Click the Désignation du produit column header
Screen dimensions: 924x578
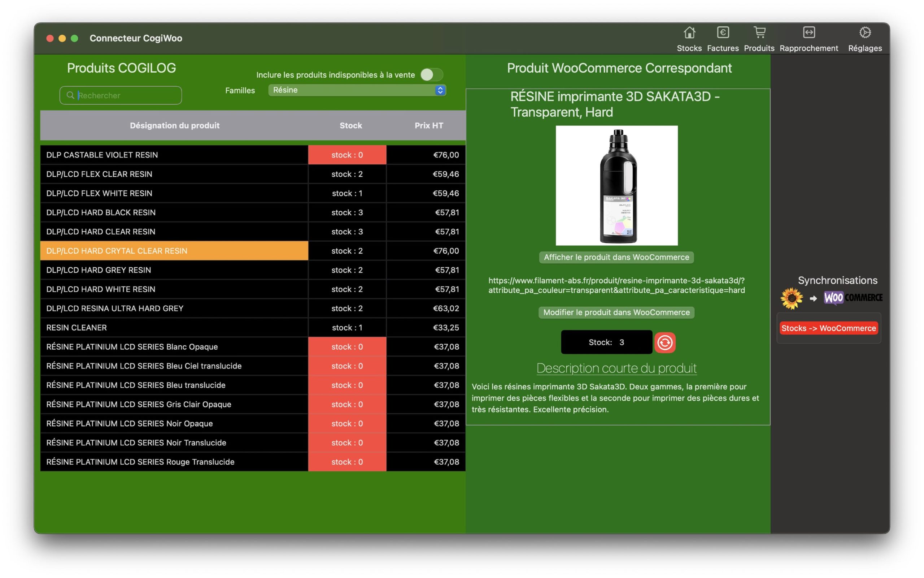(174, 125)
